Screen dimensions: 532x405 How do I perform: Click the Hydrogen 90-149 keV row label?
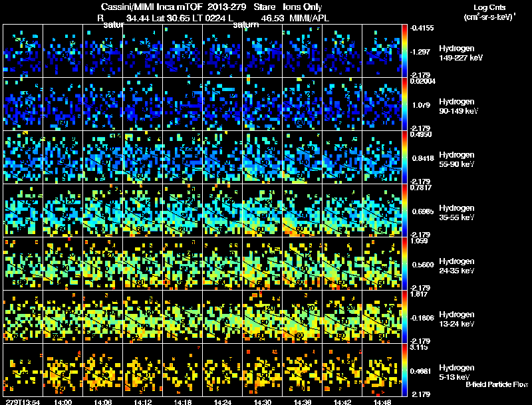click(x=458, y=106)
